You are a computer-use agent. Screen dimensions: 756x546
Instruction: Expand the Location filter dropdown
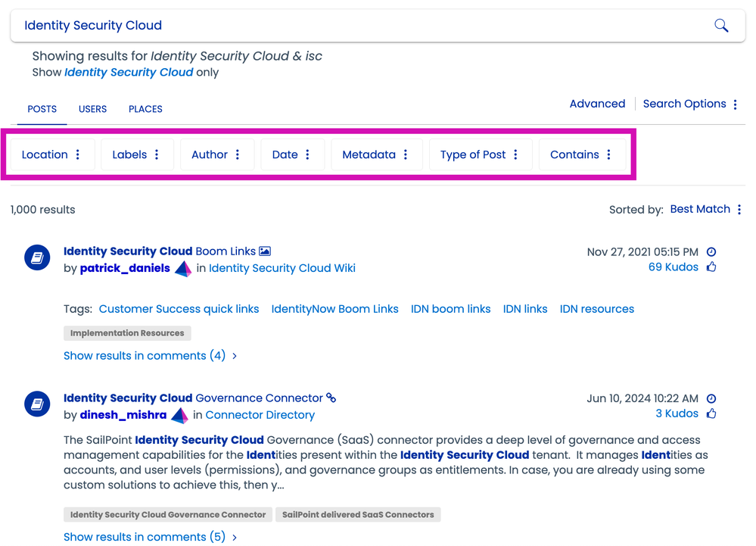51,154
